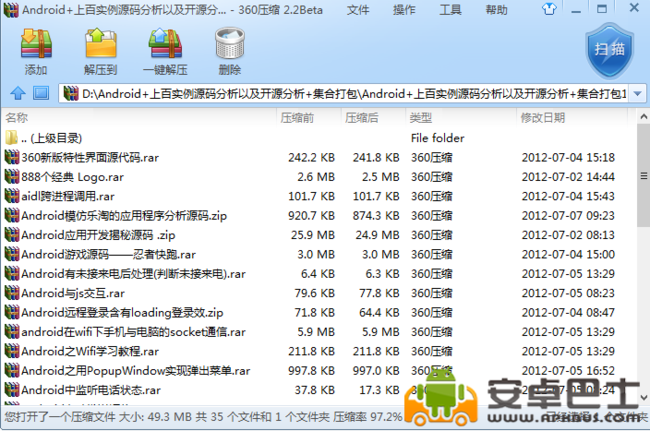
Task: Click the 242.2 KB size cell
Action: (x=311, y=157)
